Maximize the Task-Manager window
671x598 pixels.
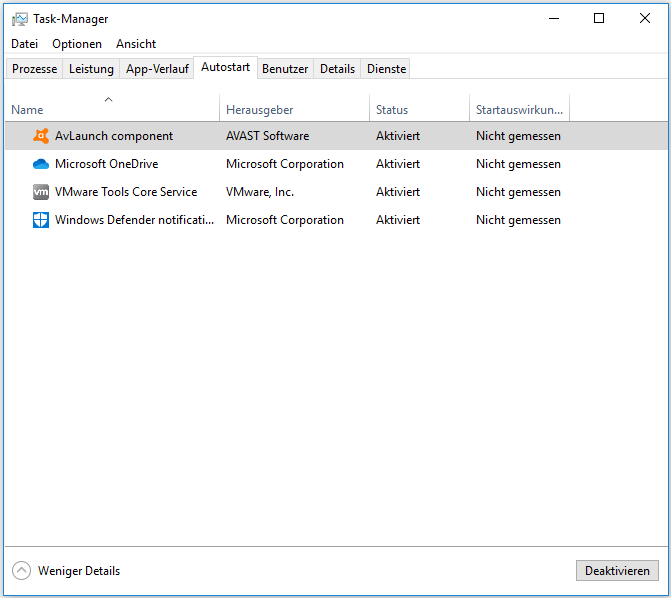[599, 18]
